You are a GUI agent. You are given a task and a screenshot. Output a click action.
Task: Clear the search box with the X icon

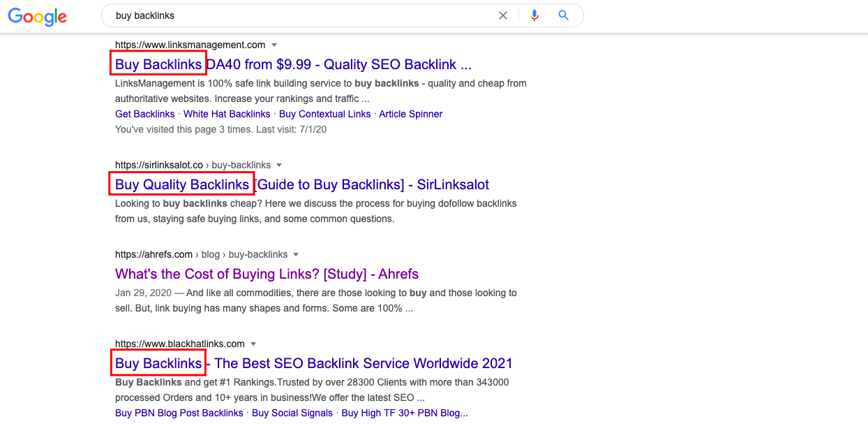503,15
